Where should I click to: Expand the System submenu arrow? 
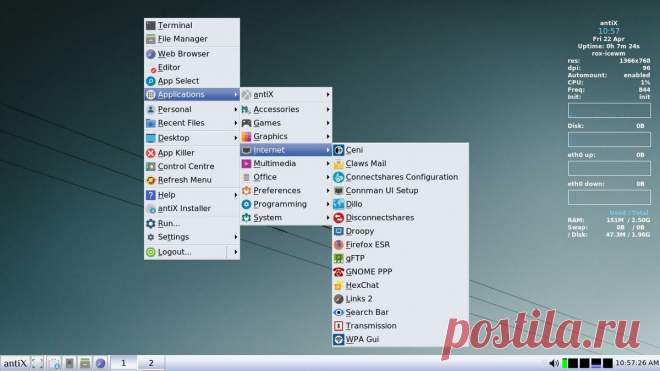coord(327,218)
